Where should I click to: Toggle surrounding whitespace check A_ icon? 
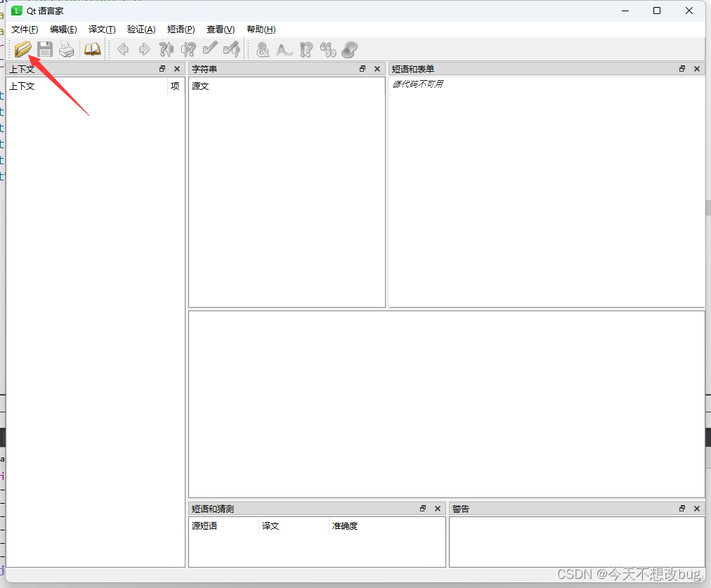(285, 49)
